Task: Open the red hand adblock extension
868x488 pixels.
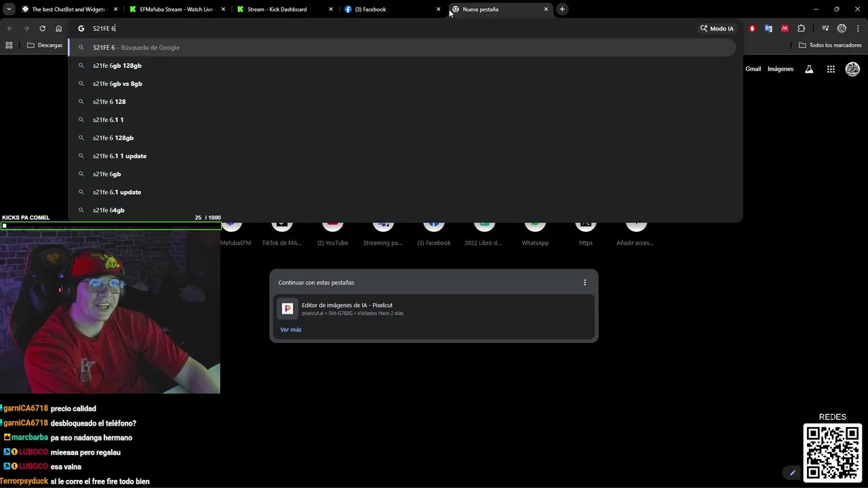Action: [752, 28]
